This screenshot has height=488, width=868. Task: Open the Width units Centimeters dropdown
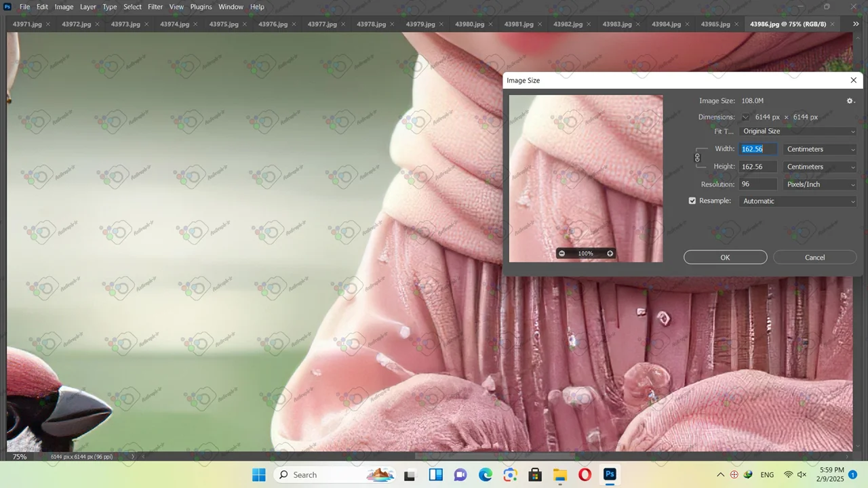(820, 149)
